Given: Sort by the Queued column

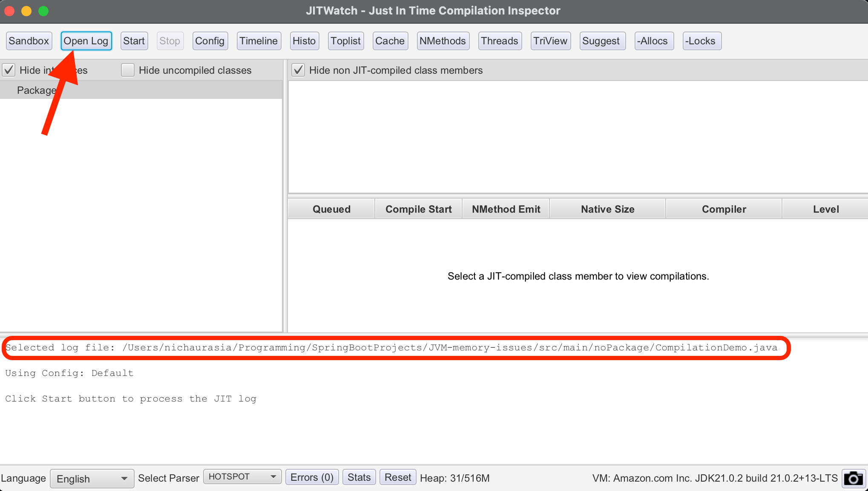Looking at the screenshot, I should [x=331, y=209].
